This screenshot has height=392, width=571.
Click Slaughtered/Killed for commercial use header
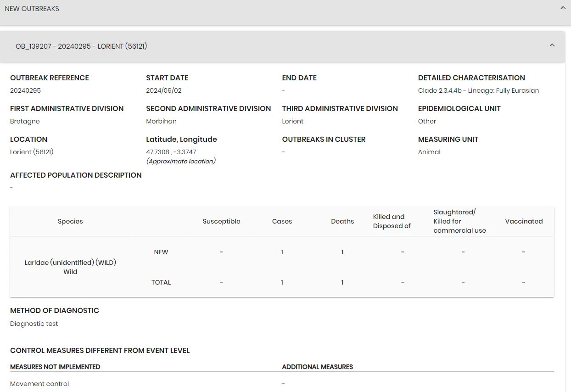pos(459,221)
